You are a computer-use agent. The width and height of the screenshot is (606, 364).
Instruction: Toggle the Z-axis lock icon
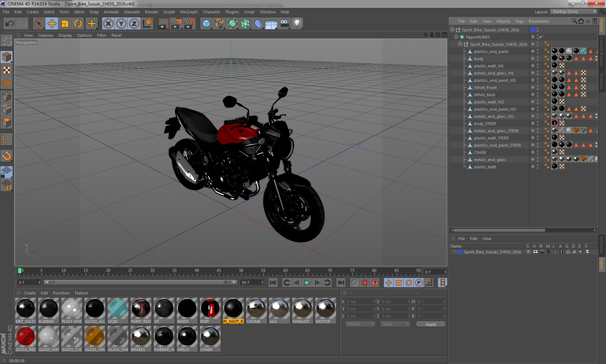point(134,24)
